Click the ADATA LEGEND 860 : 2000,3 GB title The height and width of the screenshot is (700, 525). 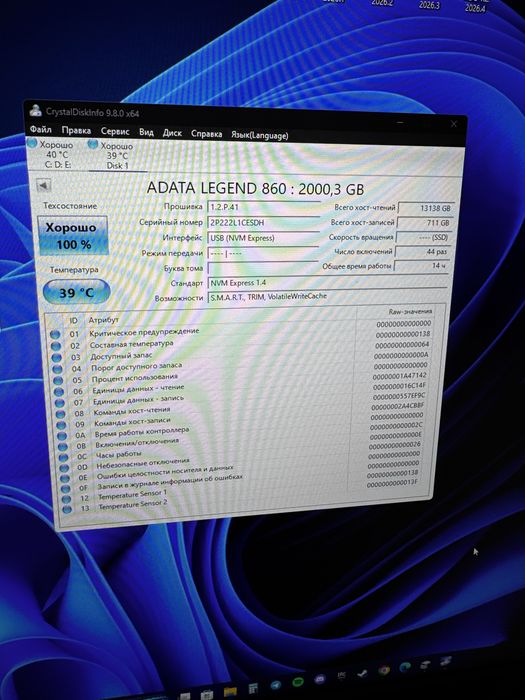(255, 188)
